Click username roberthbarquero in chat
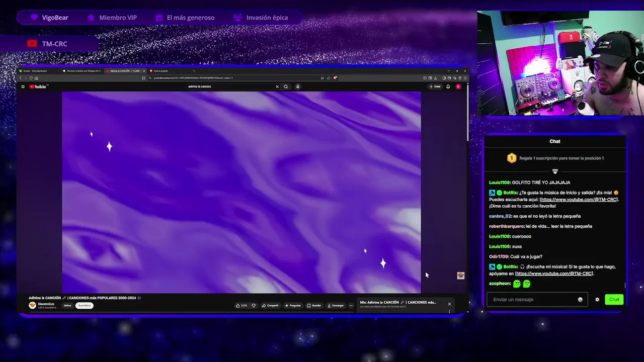 (x=507, y=226)
